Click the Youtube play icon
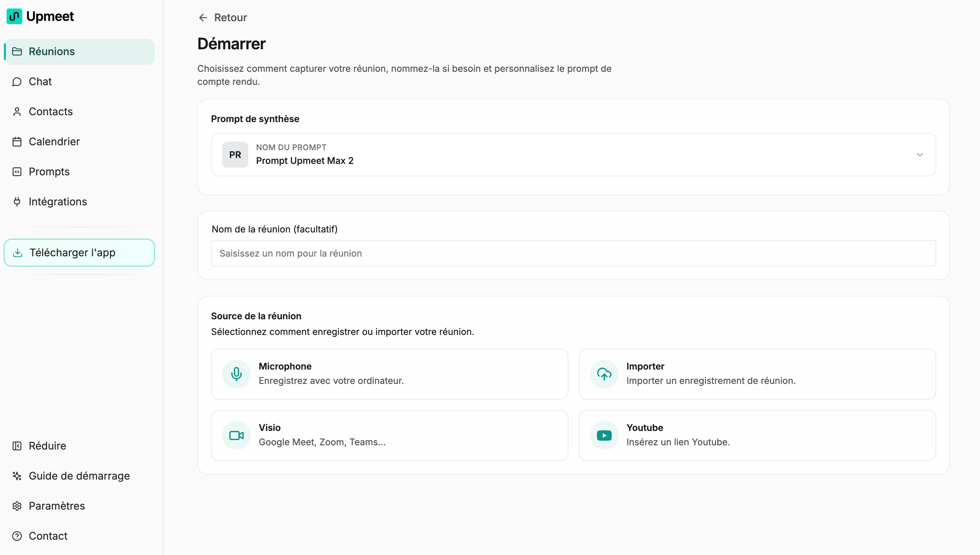The image size is (980, 555). pos(604,435)
